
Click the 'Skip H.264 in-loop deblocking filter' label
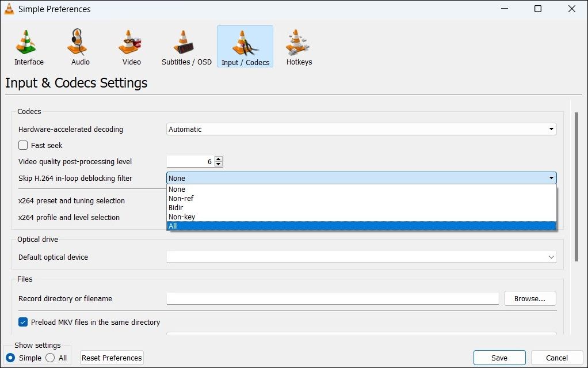(x=75, y=178)
